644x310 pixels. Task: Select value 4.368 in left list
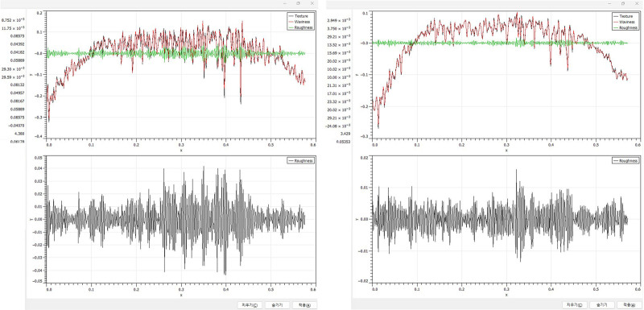pyautogui.click(x=19, y=134)
